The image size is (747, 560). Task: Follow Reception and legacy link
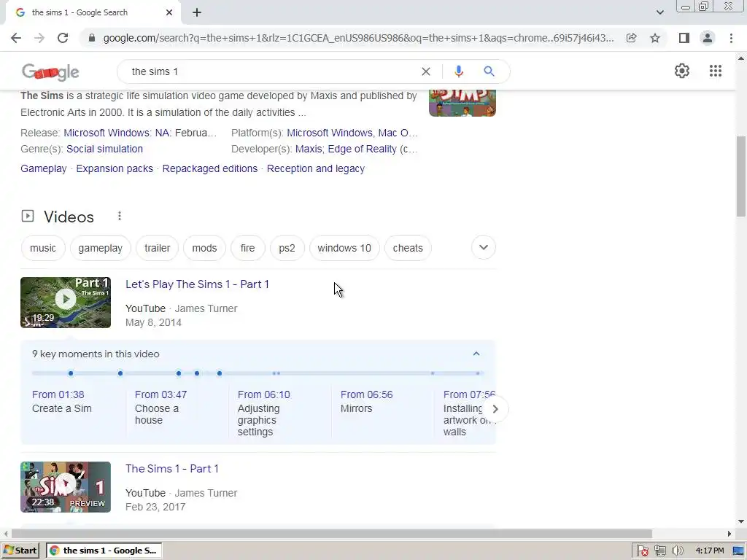point(315,168)
